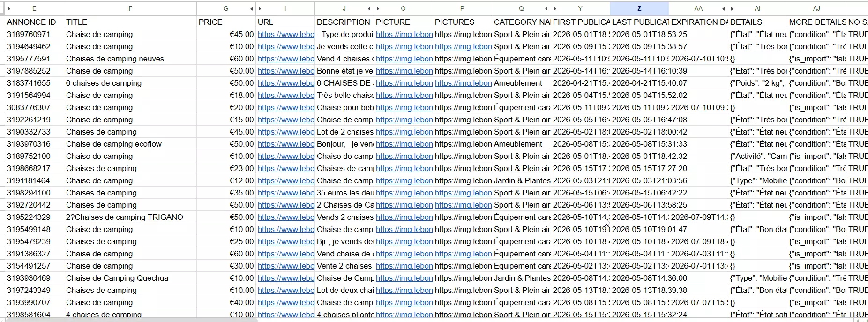This screenshot has height=322, width=868.
Task: Open URL link for annonce 3193930469
Action: tap(286, 278)
